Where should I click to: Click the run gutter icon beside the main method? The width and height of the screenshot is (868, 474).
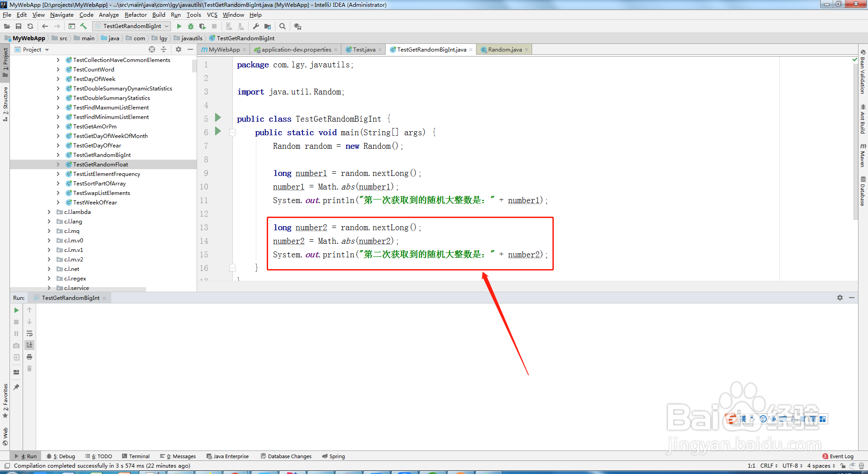click(x=218, y=131)
